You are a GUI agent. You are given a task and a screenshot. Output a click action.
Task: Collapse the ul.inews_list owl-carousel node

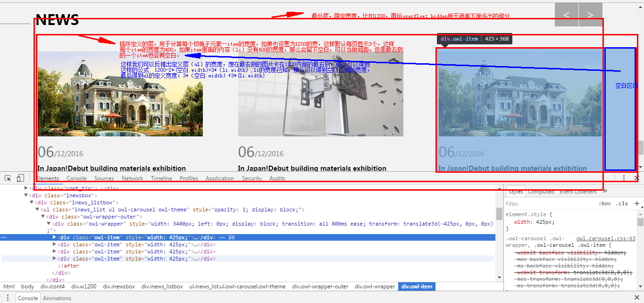pyautogui.click(x=38, y=210)
